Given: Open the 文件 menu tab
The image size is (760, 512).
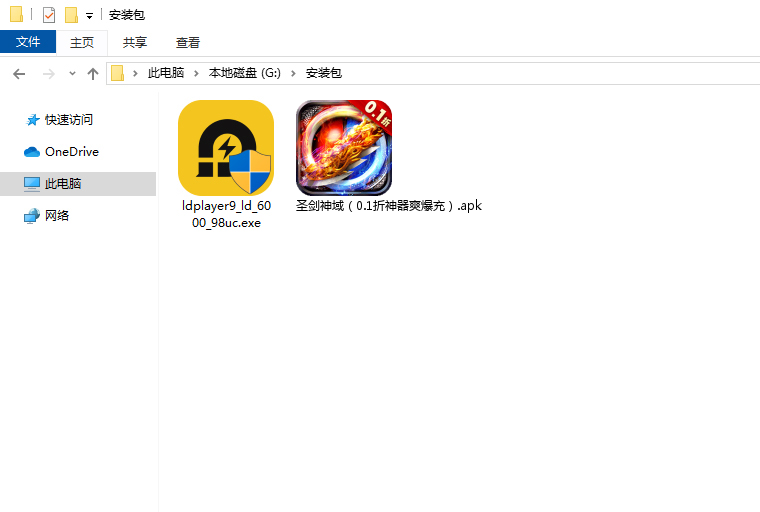Looking at the screenshot, I should 28,42.
